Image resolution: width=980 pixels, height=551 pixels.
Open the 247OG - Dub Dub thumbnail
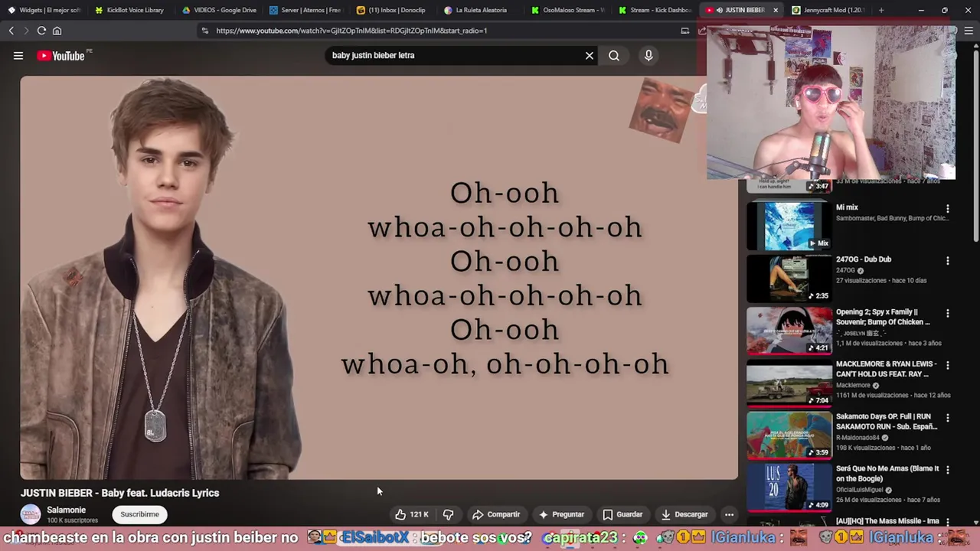(789, 278)
